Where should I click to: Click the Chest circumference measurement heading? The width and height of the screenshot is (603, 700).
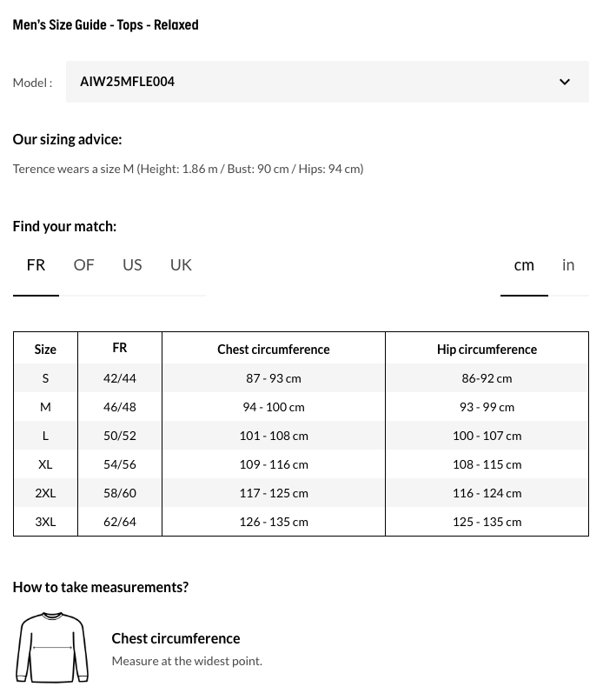click(x=176, y=638)
